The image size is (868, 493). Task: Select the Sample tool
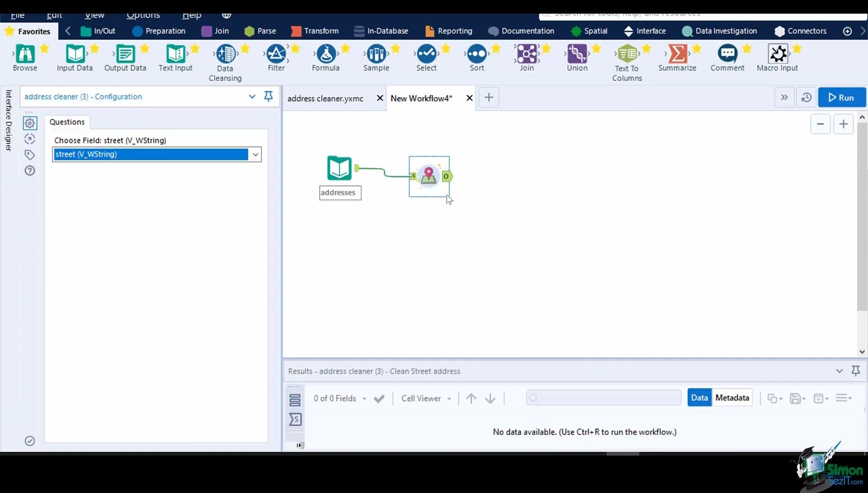[376, 58]
